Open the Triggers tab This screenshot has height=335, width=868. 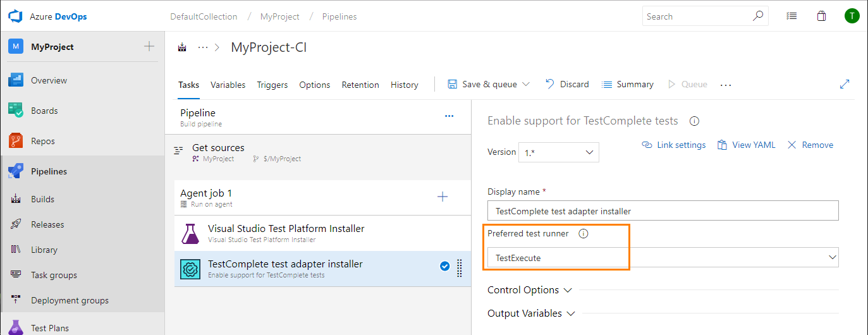pos(272,85)
